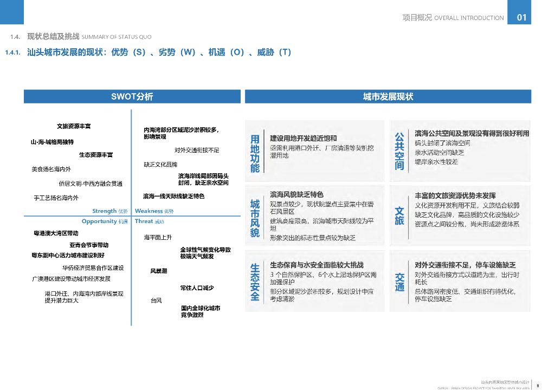
Task: Select opportunity '粤港澳大湾区带动'
Action: tap(56, 233)
